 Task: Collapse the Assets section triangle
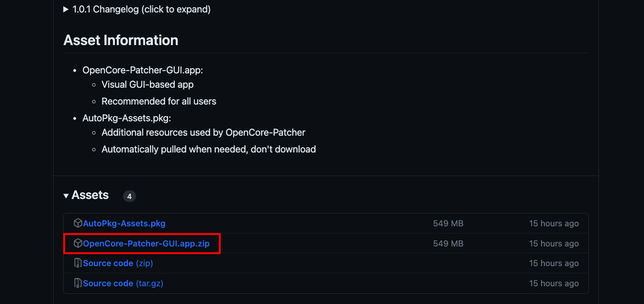coord(66,196)
